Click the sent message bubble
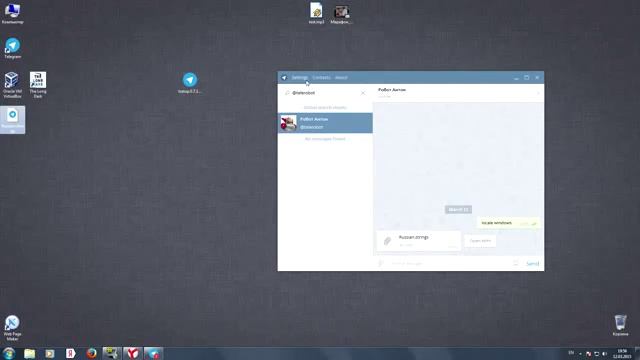This screenshot has width=640, height=360. pos(508,223)
